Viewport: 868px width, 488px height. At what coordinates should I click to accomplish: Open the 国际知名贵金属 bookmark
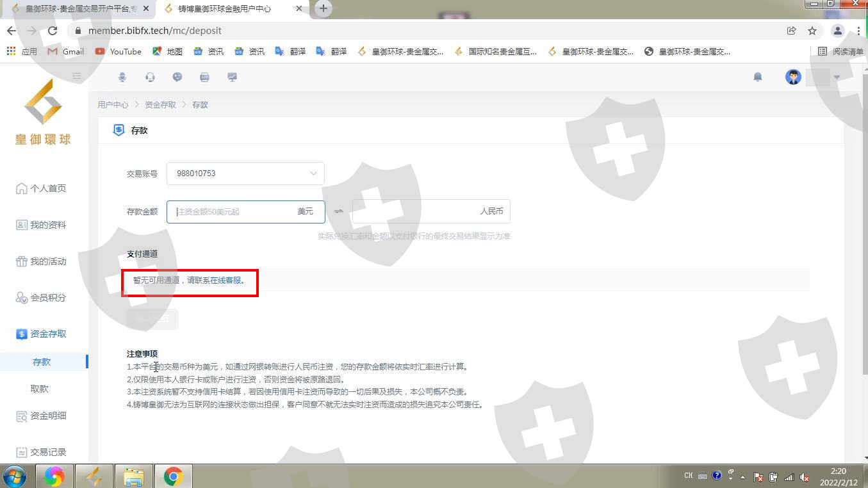(x=495, y=51)
